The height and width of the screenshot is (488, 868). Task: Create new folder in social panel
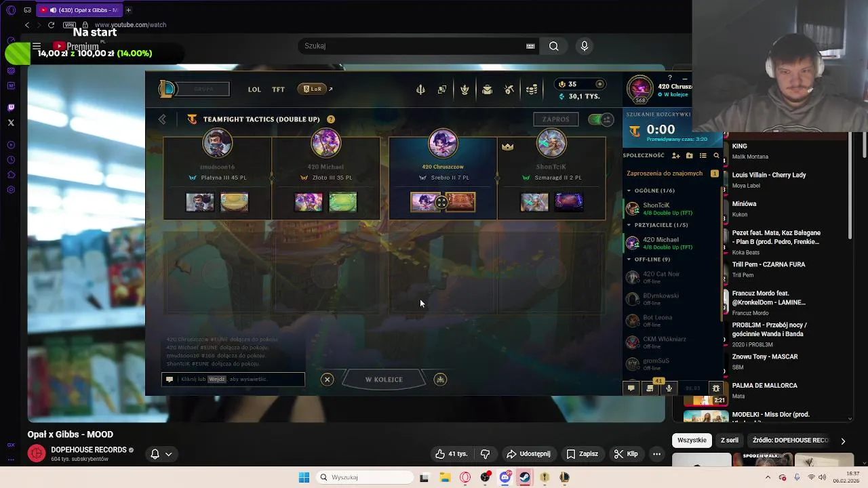(x=690, y=155)
